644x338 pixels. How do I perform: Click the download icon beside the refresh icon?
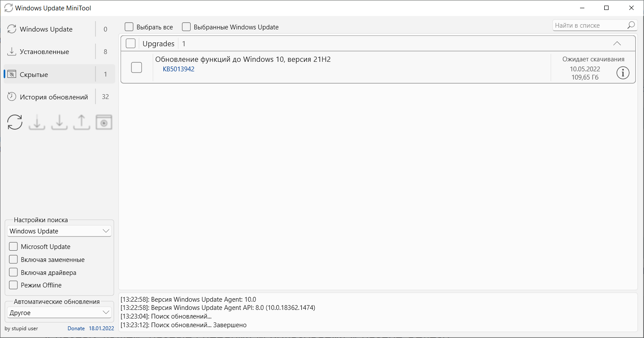pos(37,122)
